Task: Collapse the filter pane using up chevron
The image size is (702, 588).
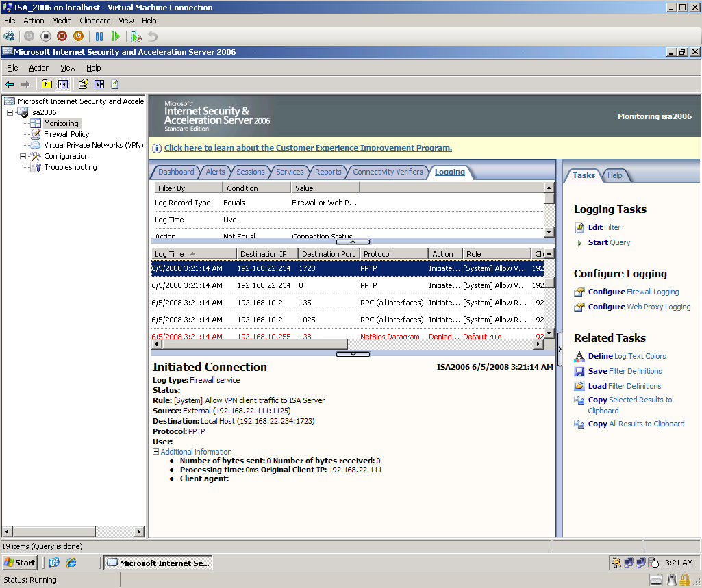Action: click(x=353, y=242)
